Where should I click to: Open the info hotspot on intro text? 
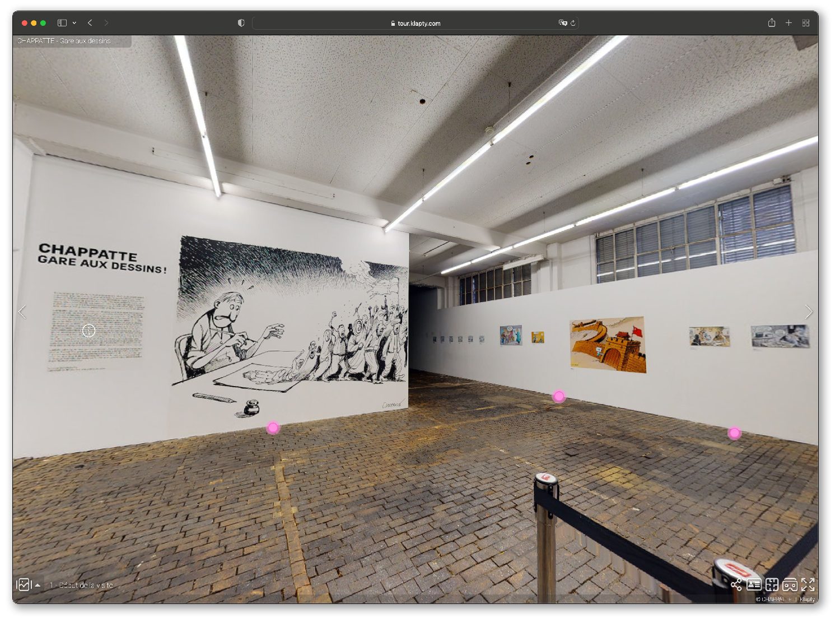[x=88, y=331]
